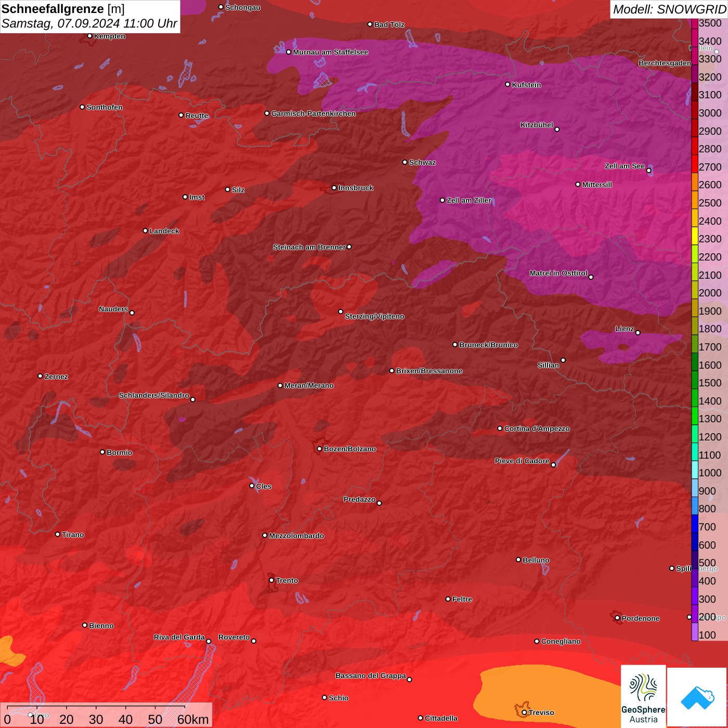Click the Zernez label
The width and height of the screenshot is (728, 728).
pos(56,376)
